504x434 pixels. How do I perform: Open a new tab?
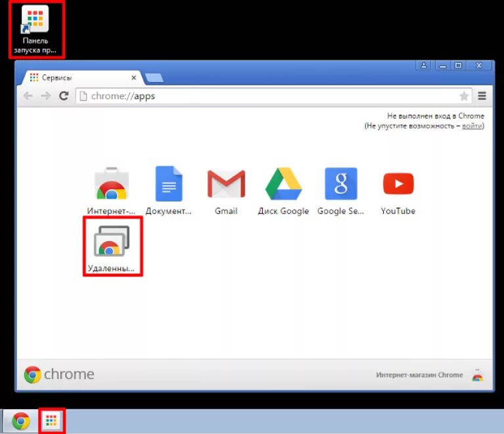[x=154, y=78]
